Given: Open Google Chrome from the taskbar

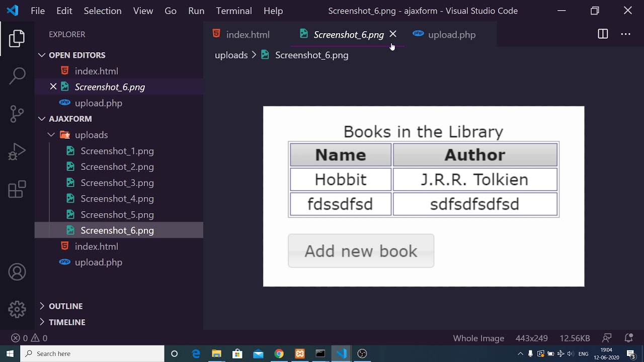Looking at the screenshot, I should click(x=279, y=354).
